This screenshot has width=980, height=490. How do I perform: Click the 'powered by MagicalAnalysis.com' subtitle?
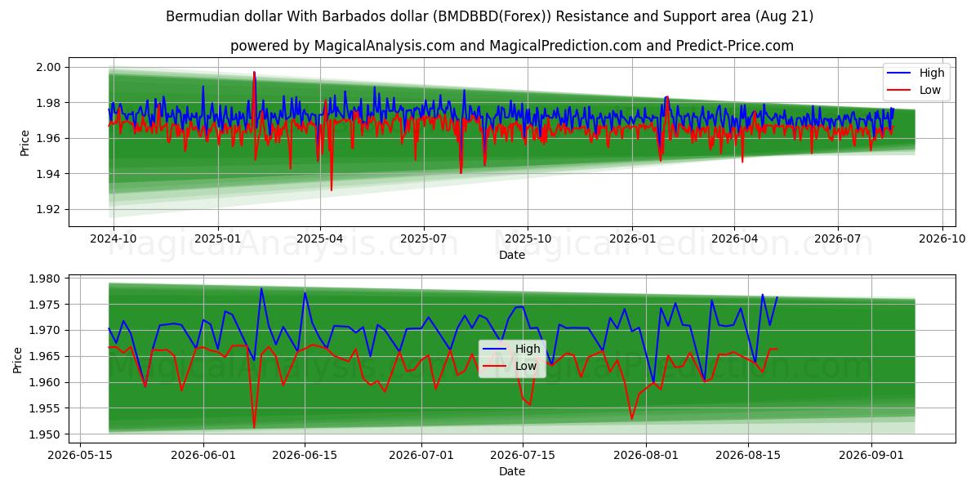(512, 46)
